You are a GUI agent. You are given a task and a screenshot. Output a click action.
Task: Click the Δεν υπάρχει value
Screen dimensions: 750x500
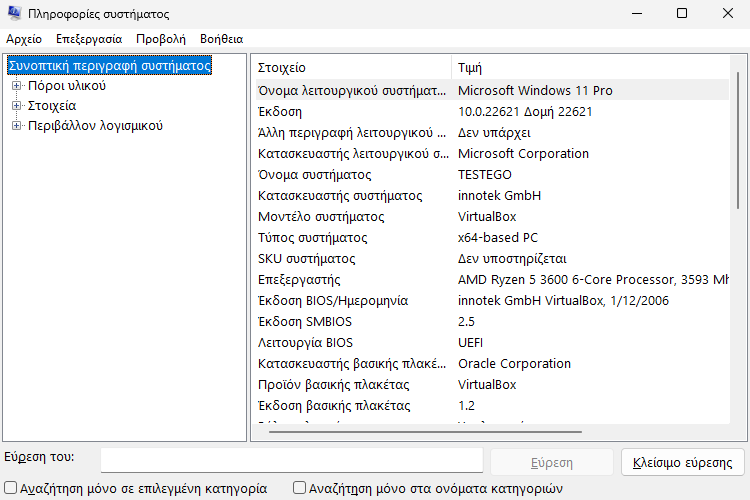pos(494,133)
